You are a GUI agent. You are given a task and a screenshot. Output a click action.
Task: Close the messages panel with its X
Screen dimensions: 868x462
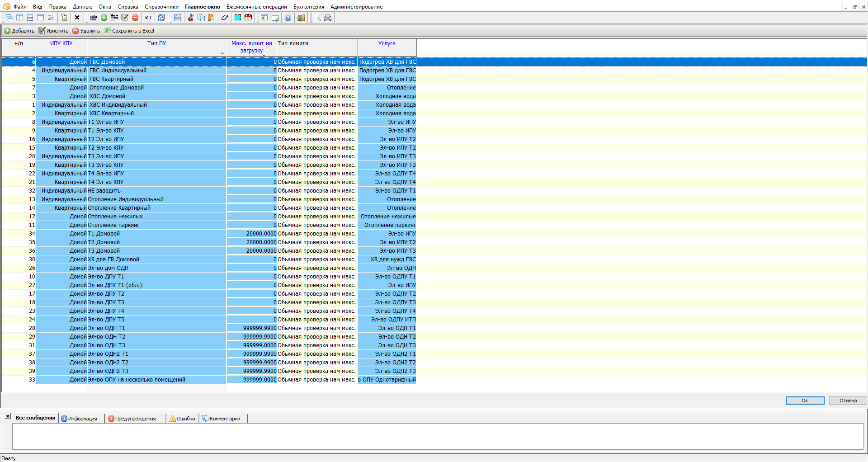pos(8,416)
